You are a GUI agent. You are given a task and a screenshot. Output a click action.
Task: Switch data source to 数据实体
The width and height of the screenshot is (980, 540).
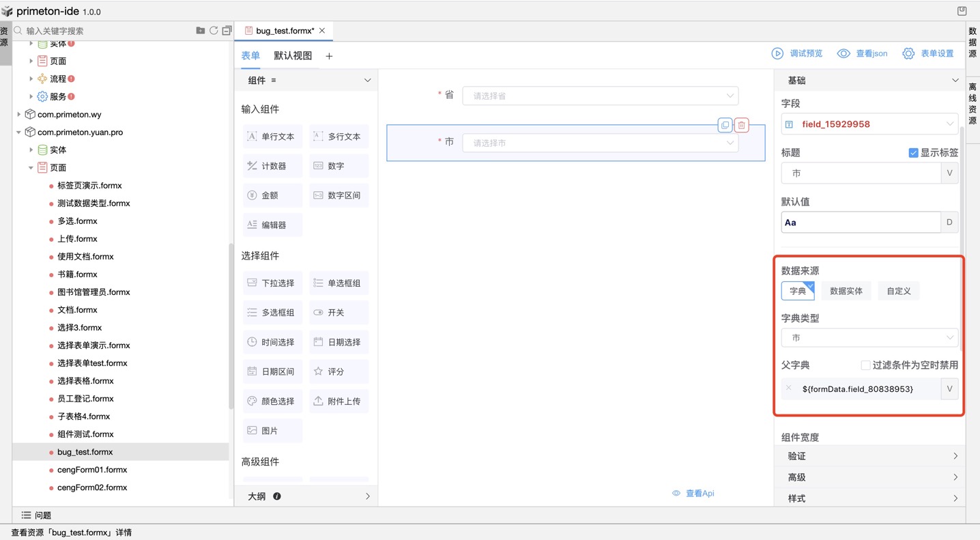coord(846,290)
